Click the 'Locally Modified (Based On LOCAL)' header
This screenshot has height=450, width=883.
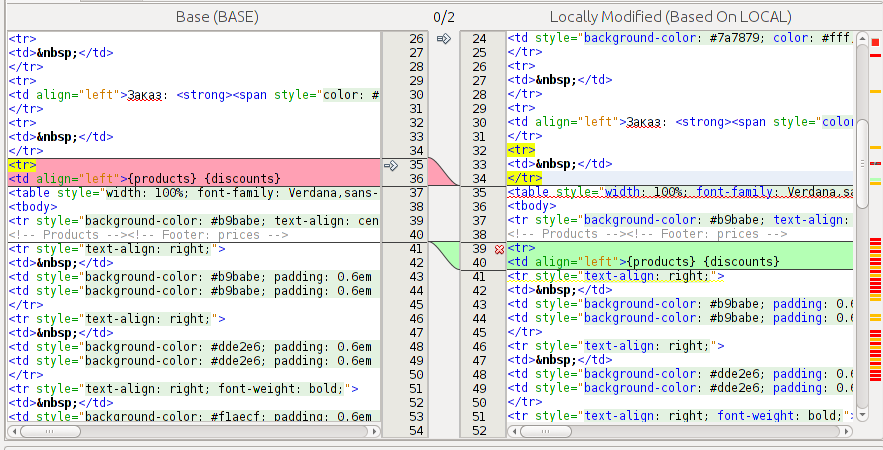point(671,17)
